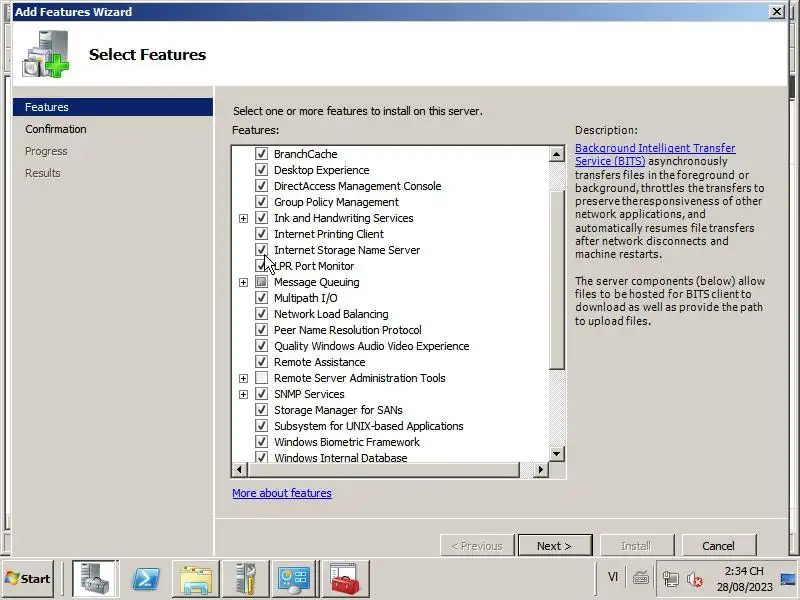
Task: Open Server Manager from the taskbar
Action: coord(95,579)
